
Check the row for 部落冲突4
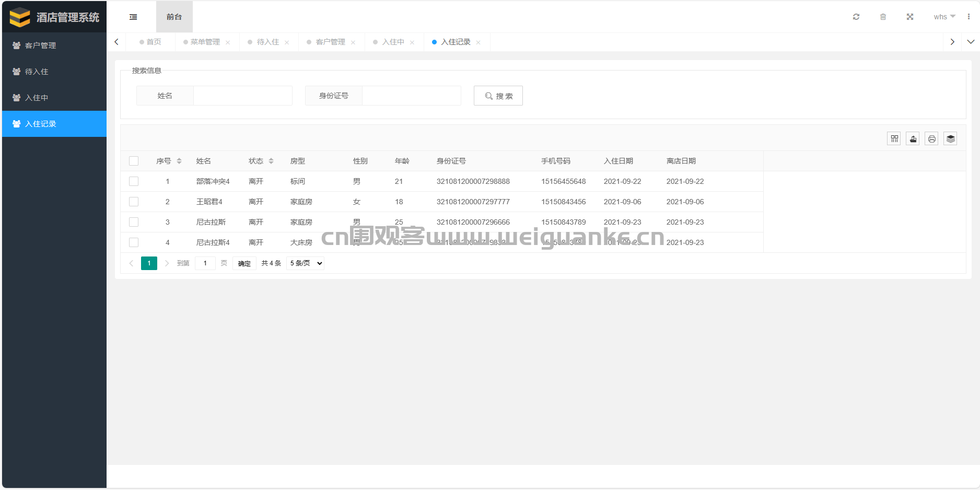pyautogui.click(x=134, y=181)
